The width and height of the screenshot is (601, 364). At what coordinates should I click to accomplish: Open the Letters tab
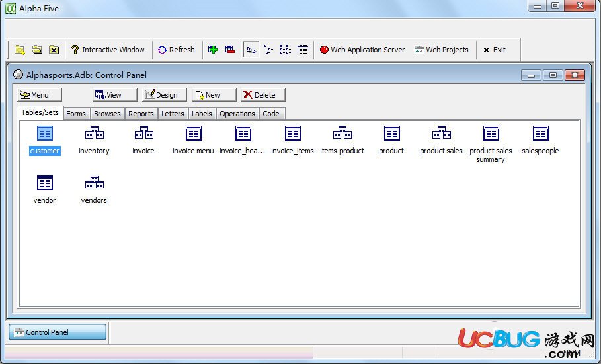[x=173, y=114]
